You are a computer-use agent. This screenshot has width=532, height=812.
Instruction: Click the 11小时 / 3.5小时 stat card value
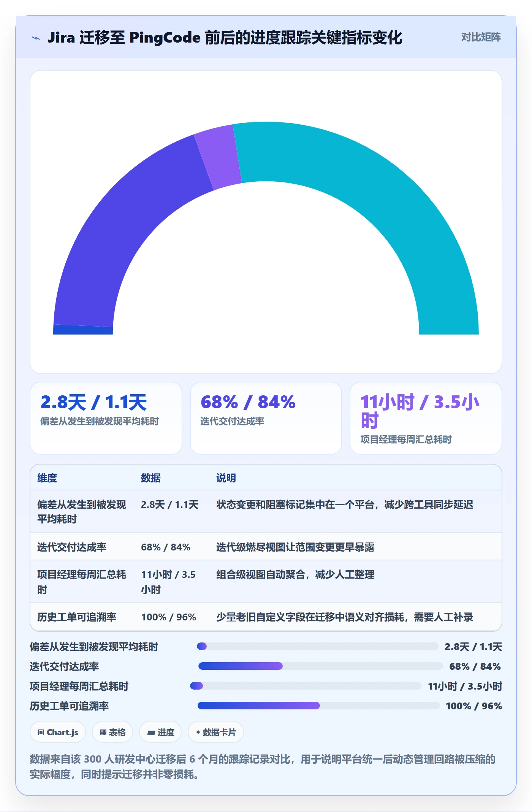tap(420, 411)
